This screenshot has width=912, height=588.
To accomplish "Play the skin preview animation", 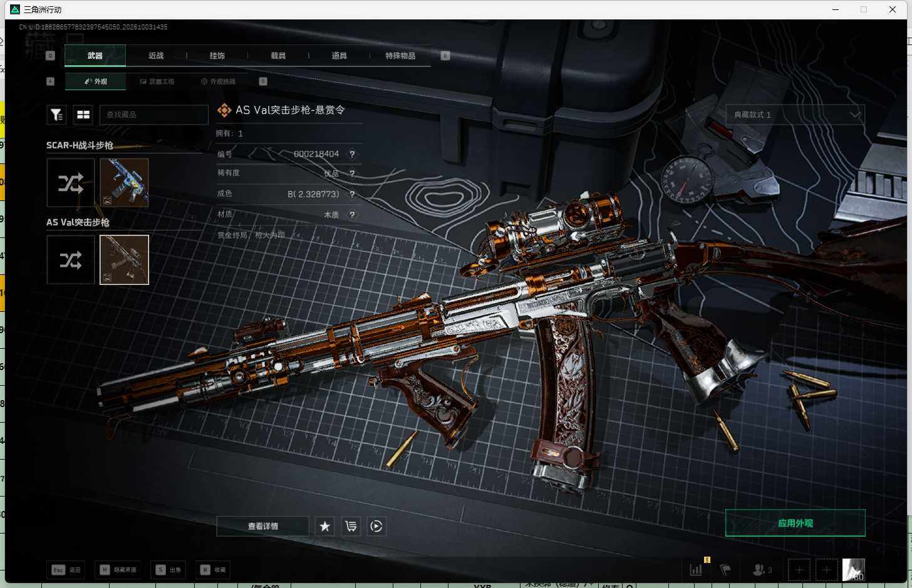I will (x=376, y=527).
